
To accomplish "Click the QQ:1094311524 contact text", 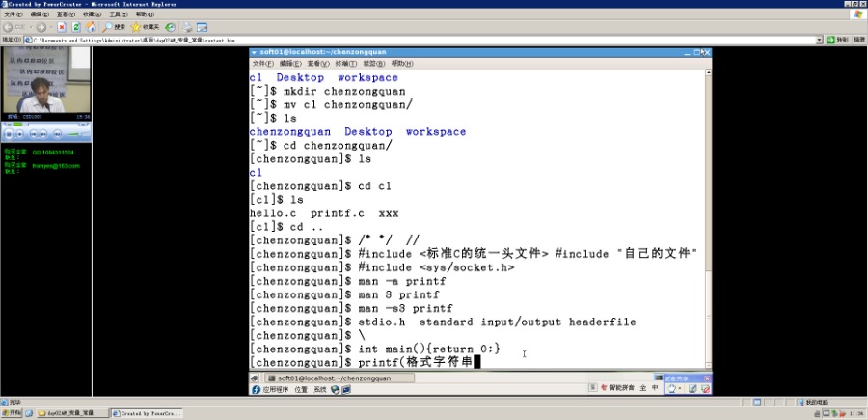I will [x=53, y=152].
